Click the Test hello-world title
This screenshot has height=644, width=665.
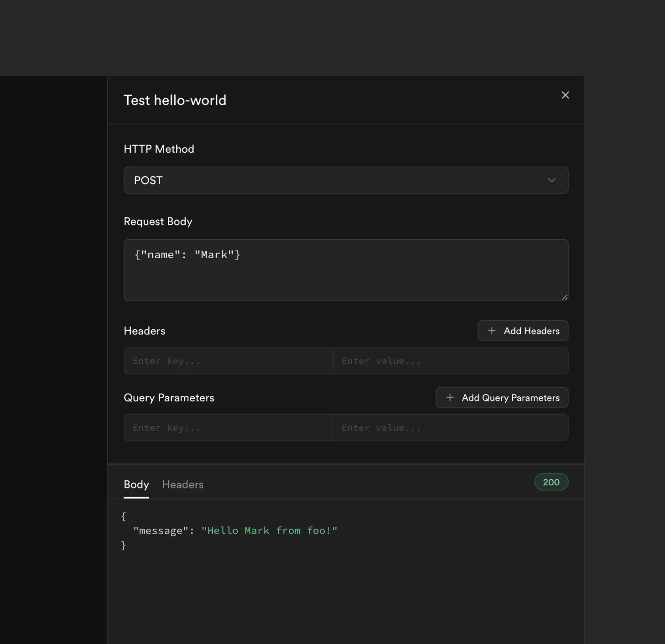tap(175, 100)
